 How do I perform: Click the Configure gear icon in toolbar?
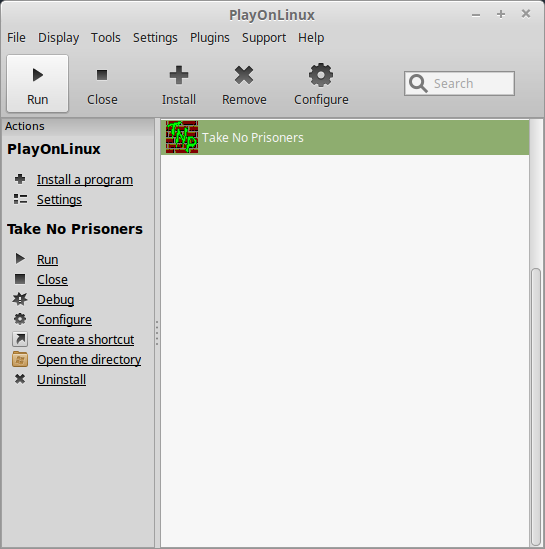pyautogui.click(x=321, y=75)
